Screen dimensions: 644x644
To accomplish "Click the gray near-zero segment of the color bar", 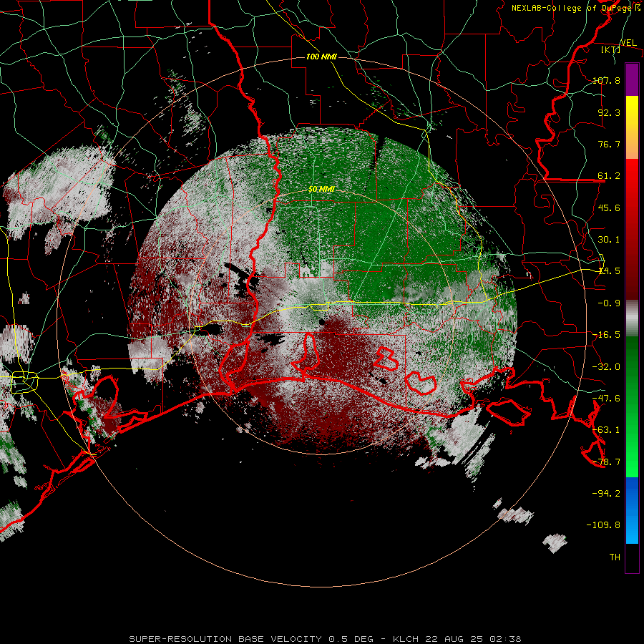I will coord(632,318).
